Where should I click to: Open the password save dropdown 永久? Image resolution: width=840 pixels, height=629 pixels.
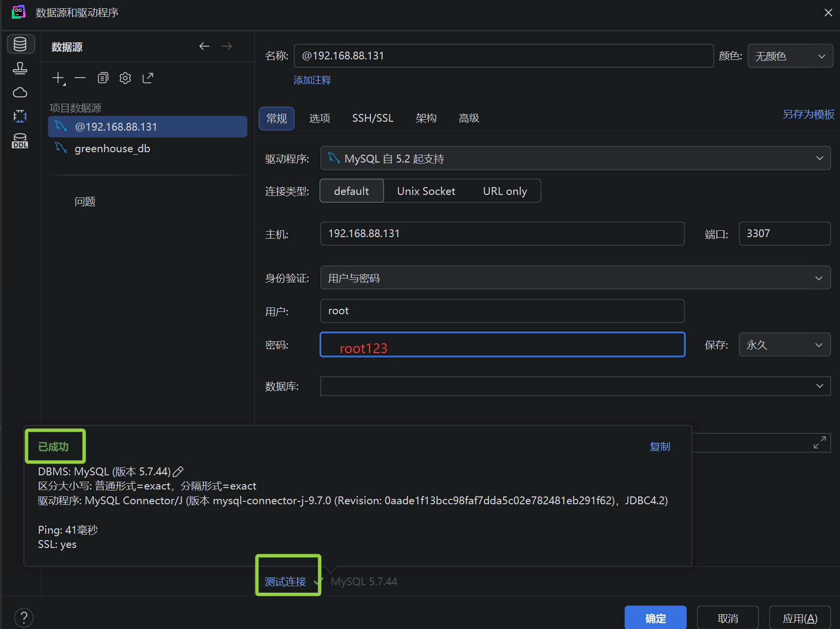click(x=784, y=345)
